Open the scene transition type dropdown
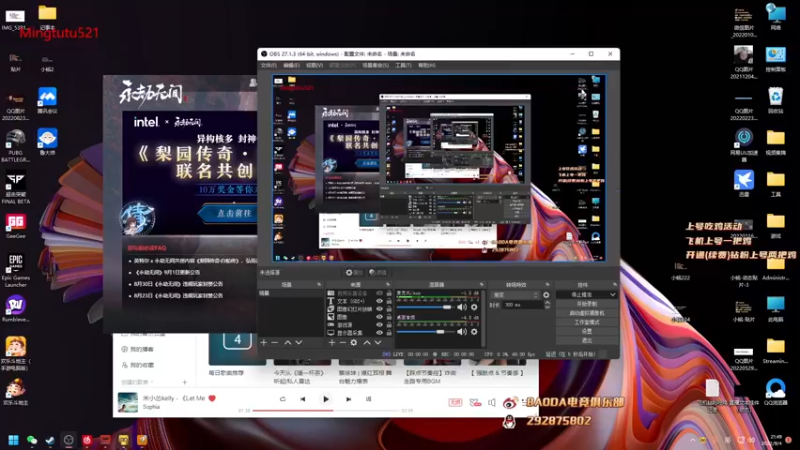 click(515, 295)
